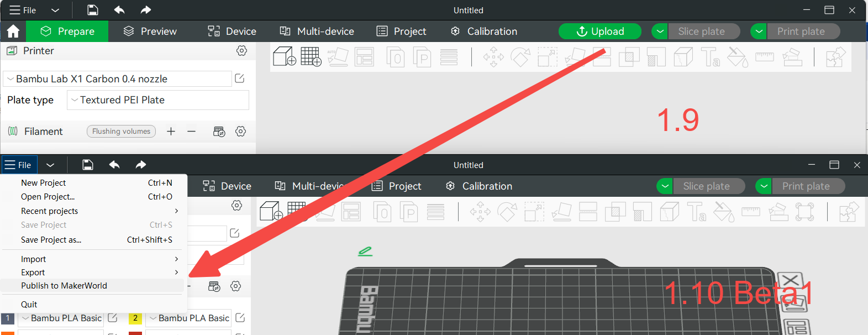The width and height of the screenshot is (868, 335).
Task: Click Add plate grid icon in upper window
Action: [x=311, y=56]
